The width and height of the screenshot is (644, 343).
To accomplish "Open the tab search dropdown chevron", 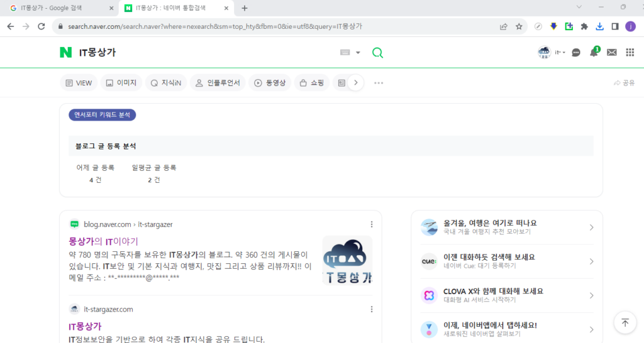I will (579, 7).
